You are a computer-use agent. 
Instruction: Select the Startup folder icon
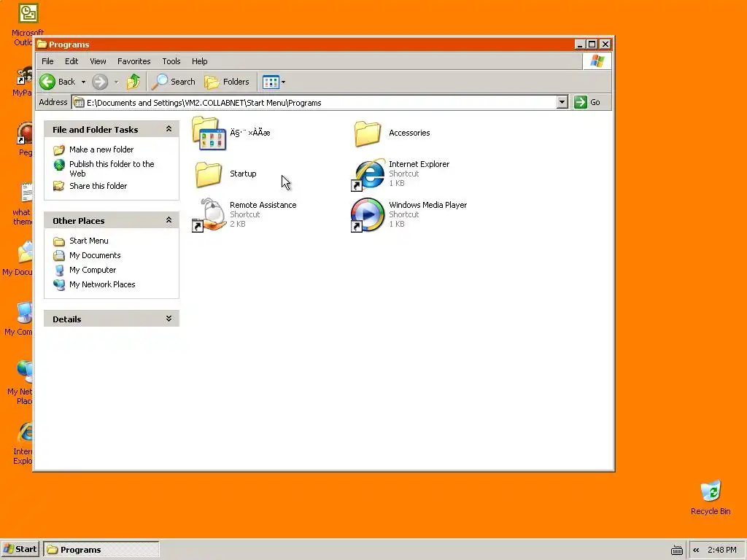tap(209, 174)
